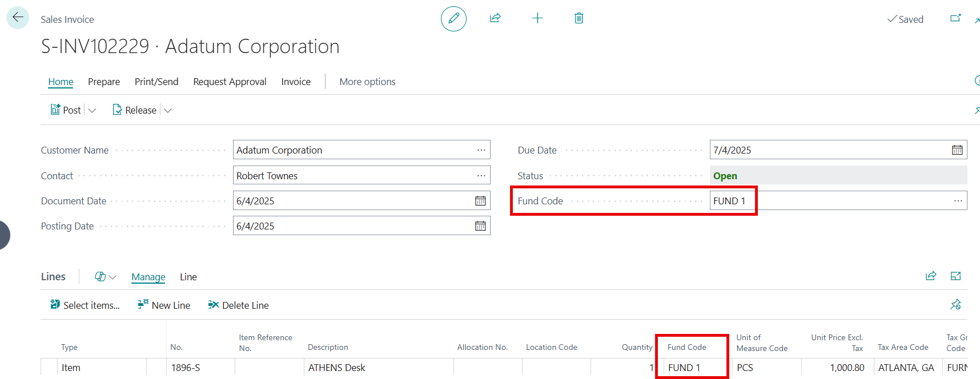Expand the Post dropdown arrow
980x379 pixels.
(92, 110)
